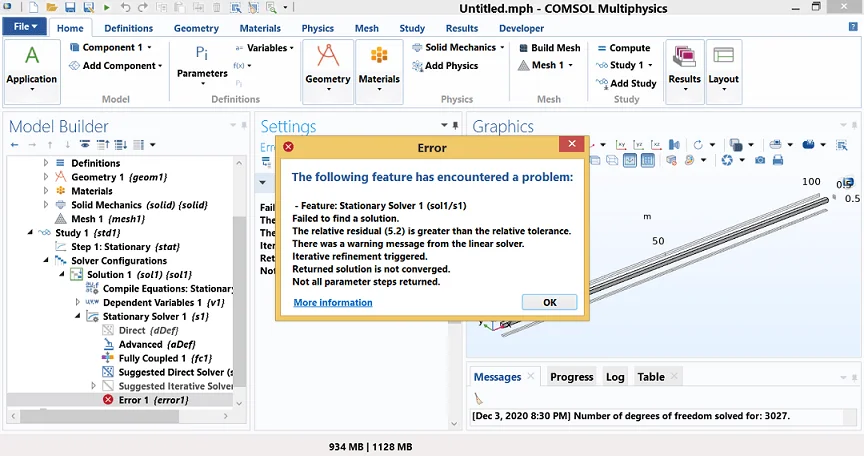Open file using the folder icon
The height and width of the screenshot is (456, 864).
52,7
